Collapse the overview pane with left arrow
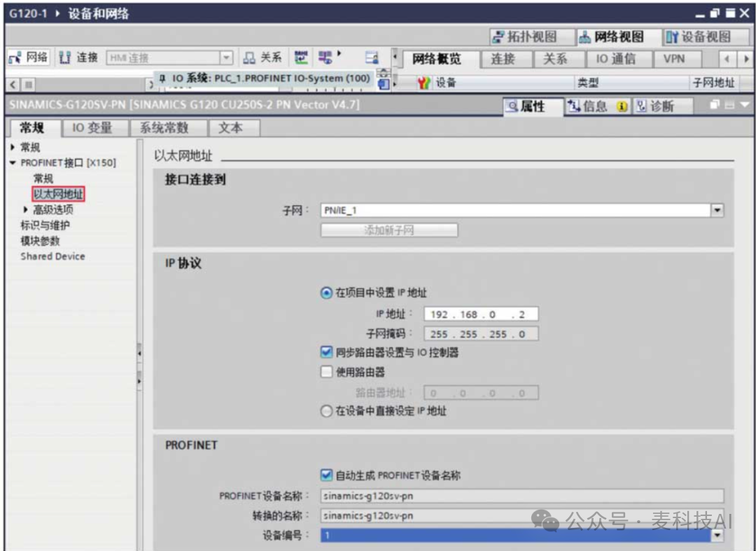756x551 pixels. pos(395,57)
